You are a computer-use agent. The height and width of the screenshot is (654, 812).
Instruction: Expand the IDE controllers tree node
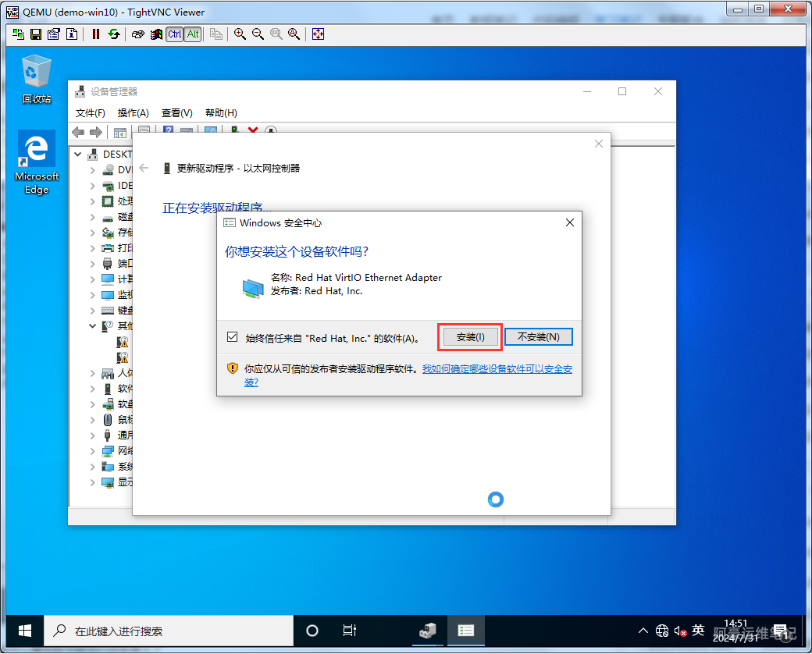pyautogui.click(x=93, y=186)
